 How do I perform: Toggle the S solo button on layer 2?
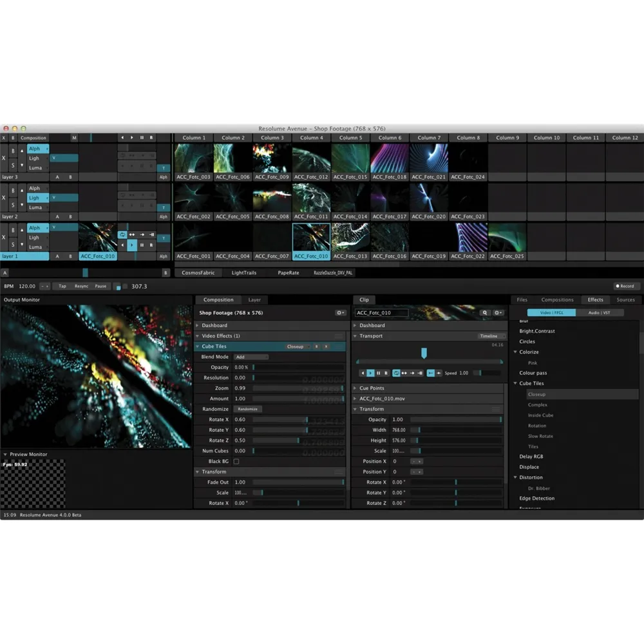point(13,206)
